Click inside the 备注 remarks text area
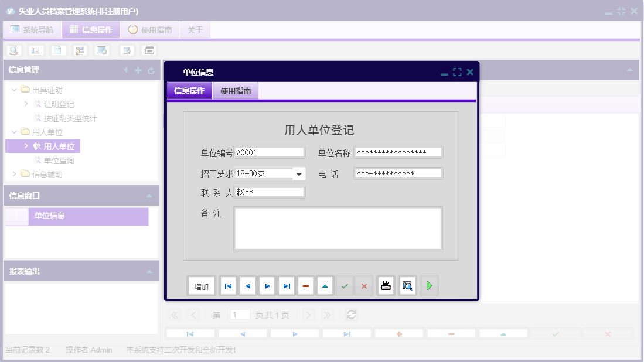The height and width of the screenshot is (362, 644). tap(338, 228)
